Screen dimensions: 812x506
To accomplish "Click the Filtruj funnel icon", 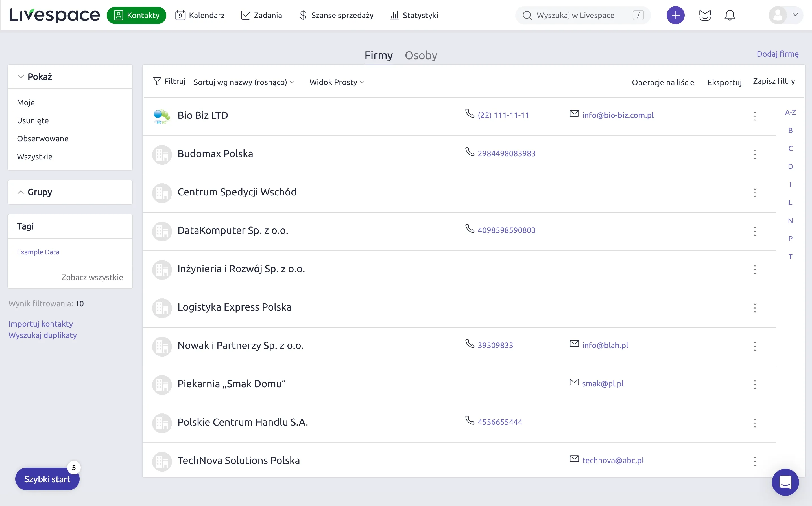I will [158, 81].
